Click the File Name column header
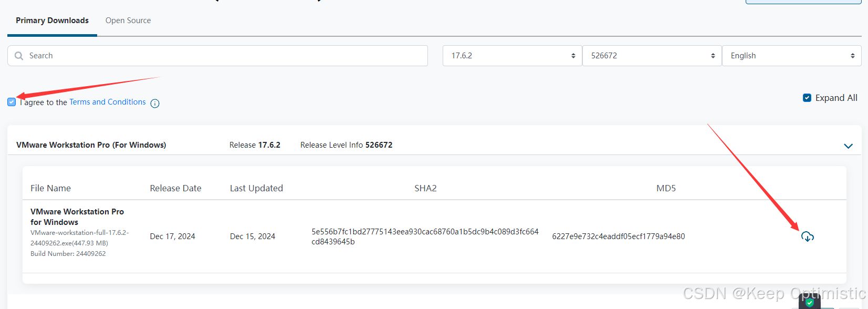 click(x=50, y=188)
